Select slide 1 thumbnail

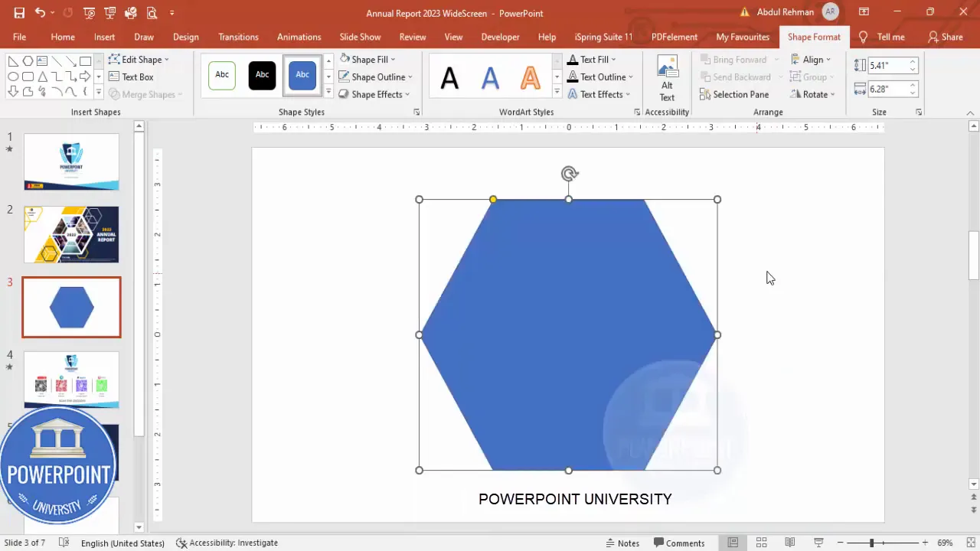pos(71,162)
